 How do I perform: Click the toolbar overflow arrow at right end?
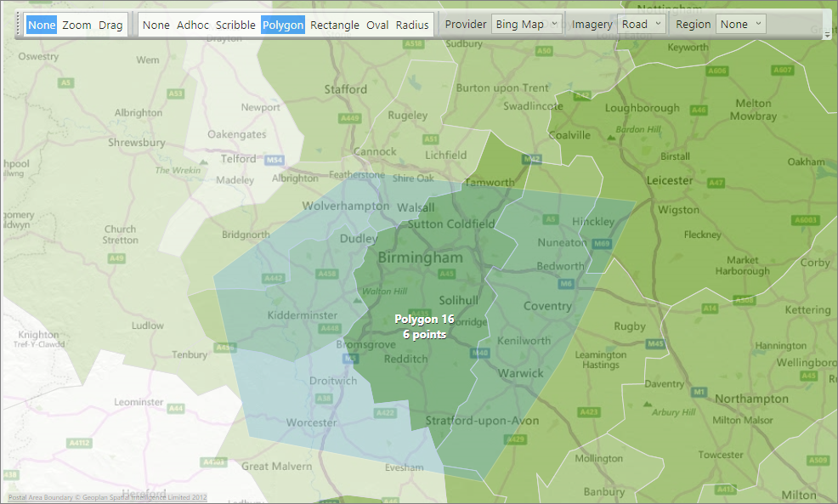point(827,34)
